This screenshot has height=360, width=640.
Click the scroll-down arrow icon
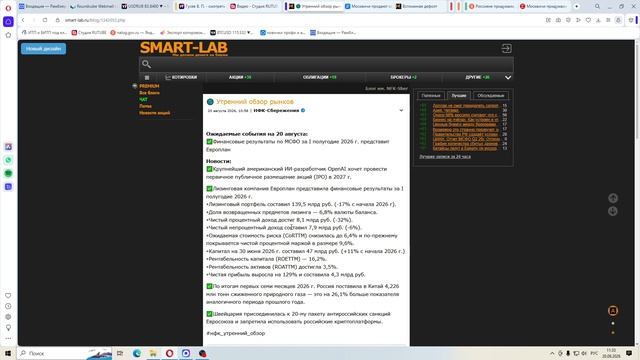click(613, 211)
